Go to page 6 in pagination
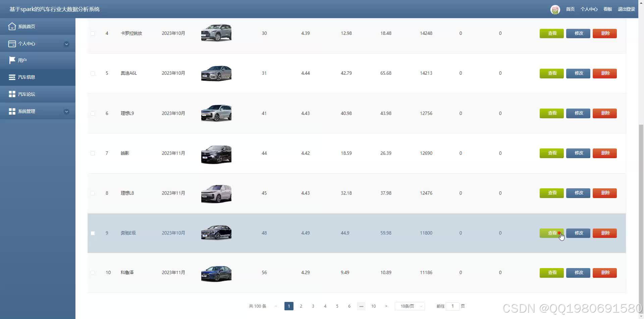This screenshot has height=319, width=644. 349,306
